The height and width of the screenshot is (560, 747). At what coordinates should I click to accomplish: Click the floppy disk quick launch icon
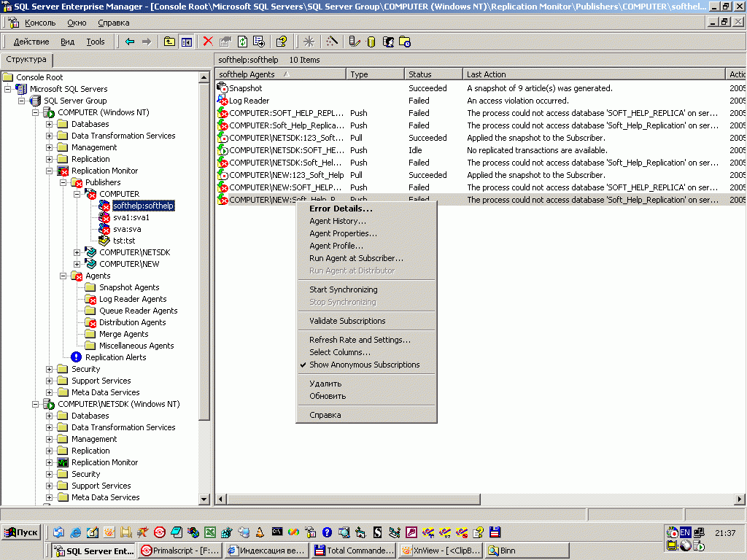coord(495,532)
